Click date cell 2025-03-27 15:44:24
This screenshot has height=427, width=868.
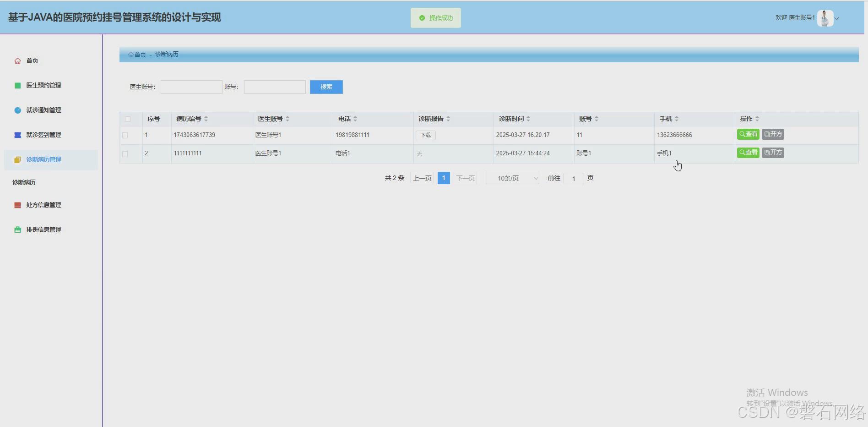tap(523, 153)
